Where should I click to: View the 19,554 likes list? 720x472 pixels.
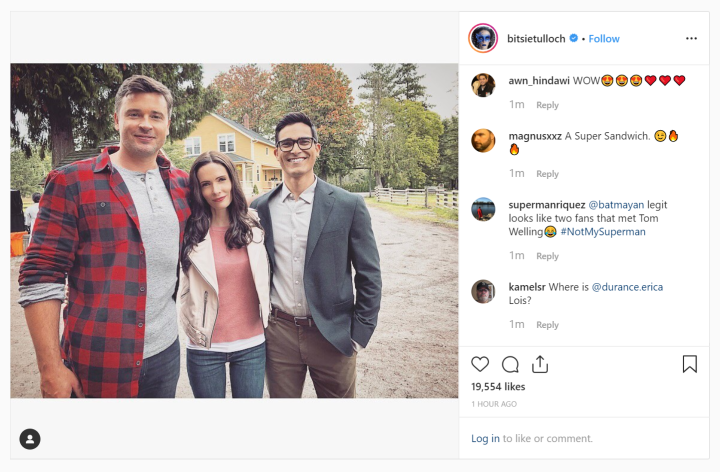[498, 386]
